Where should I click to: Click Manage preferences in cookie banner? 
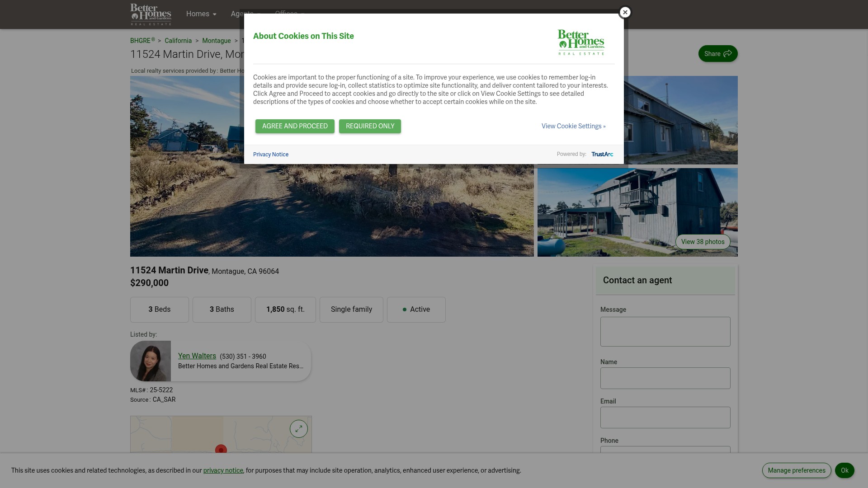pyautogui.click(x=797, y=470)
